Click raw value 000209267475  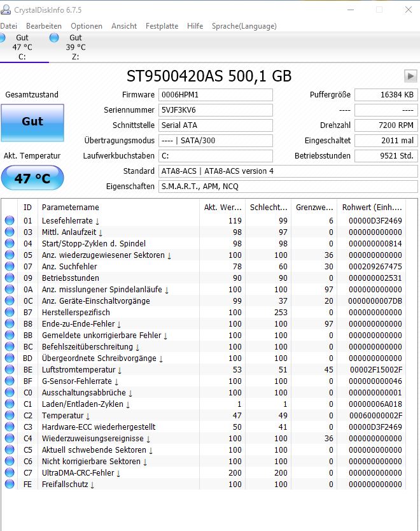375,267
